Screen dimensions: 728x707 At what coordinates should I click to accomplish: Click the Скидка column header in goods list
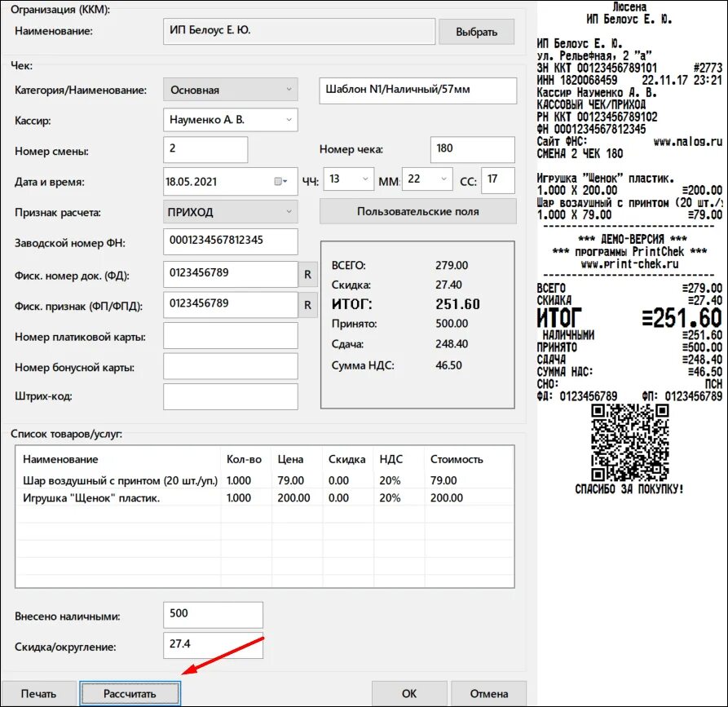(x=346, y=459)
